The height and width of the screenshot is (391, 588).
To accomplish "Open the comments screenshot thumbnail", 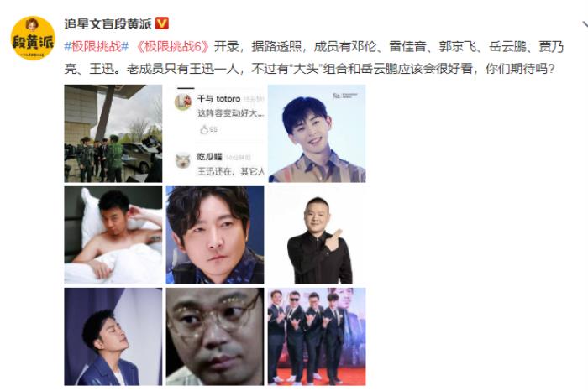I will 215,133.
